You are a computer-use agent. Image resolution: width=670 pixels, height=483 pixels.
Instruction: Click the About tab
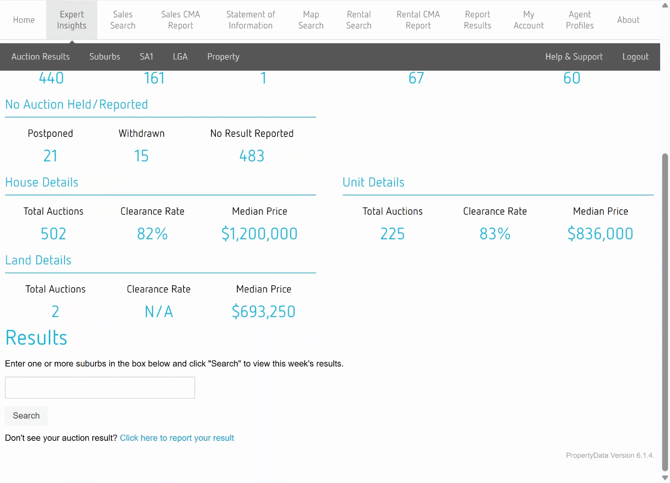pos(628,20)
